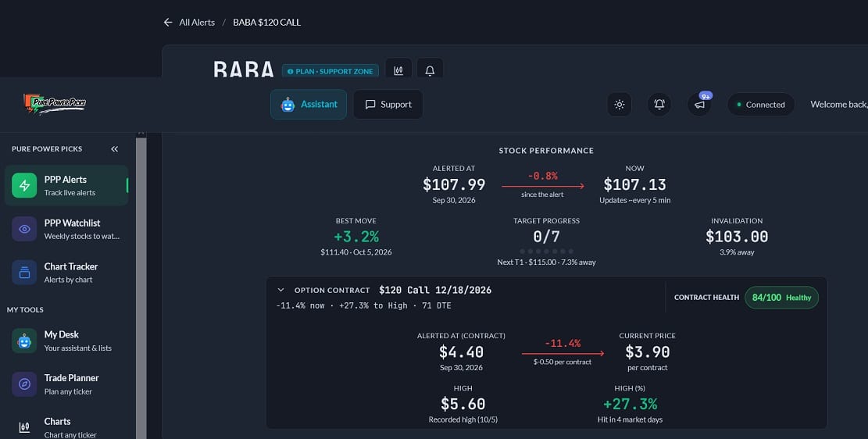Open Trade Planner in sidebar
Screen dimensions: 868x439
click(66, 384)
